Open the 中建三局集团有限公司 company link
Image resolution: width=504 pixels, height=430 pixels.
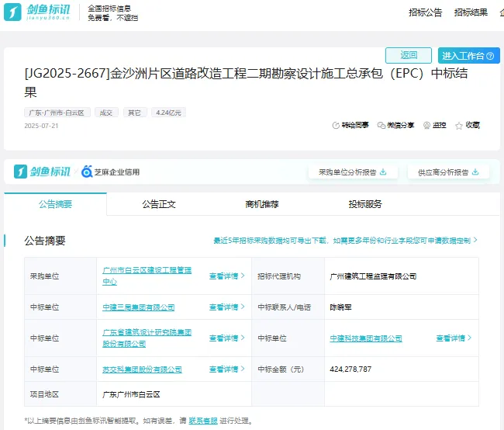(139, 307)
